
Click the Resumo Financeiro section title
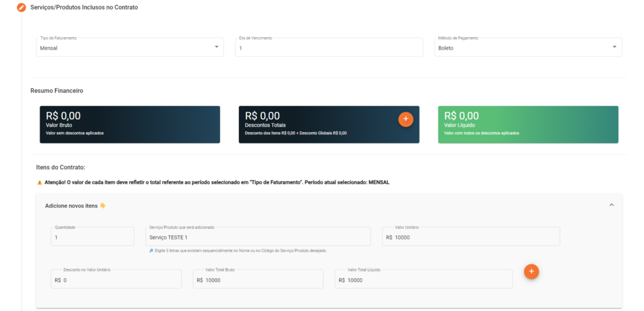click(57, 90)
